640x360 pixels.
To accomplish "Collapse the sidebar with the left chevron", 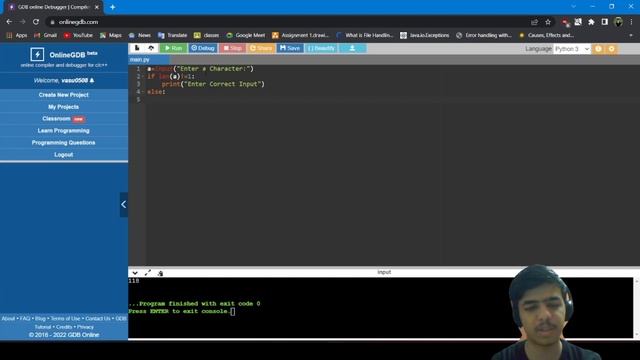I will click(x=124, y=204).
